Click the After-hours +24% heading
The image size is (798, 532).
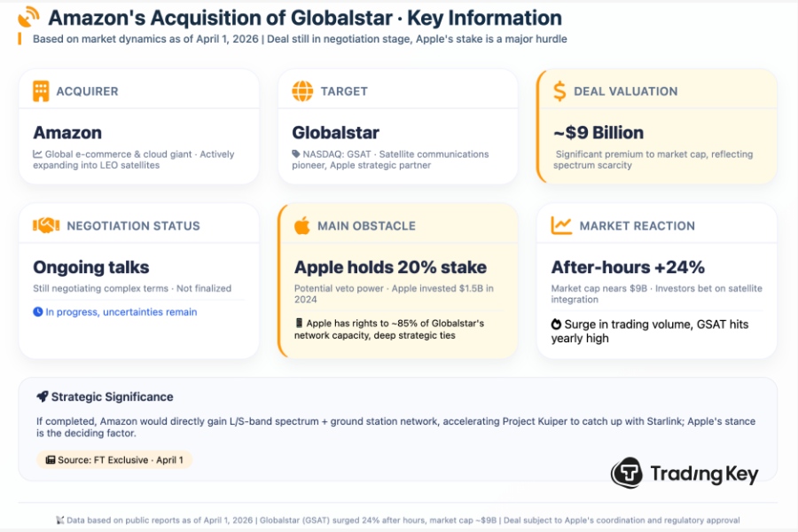point(628,267)
